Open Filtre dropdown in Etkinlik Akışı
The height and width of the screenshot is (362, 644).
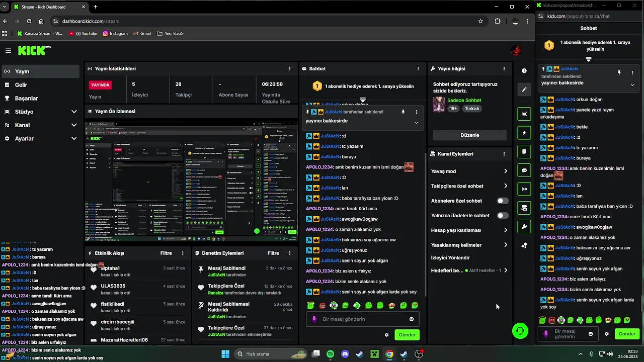click(166, 253)
